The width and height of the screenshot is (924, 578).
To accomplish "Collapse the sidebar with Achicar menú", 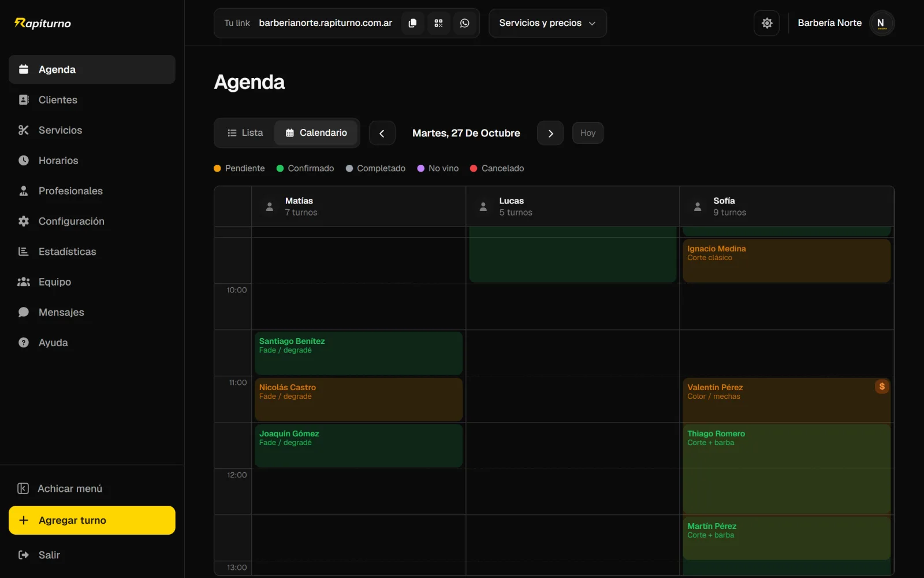I will [x=92, y=488].
